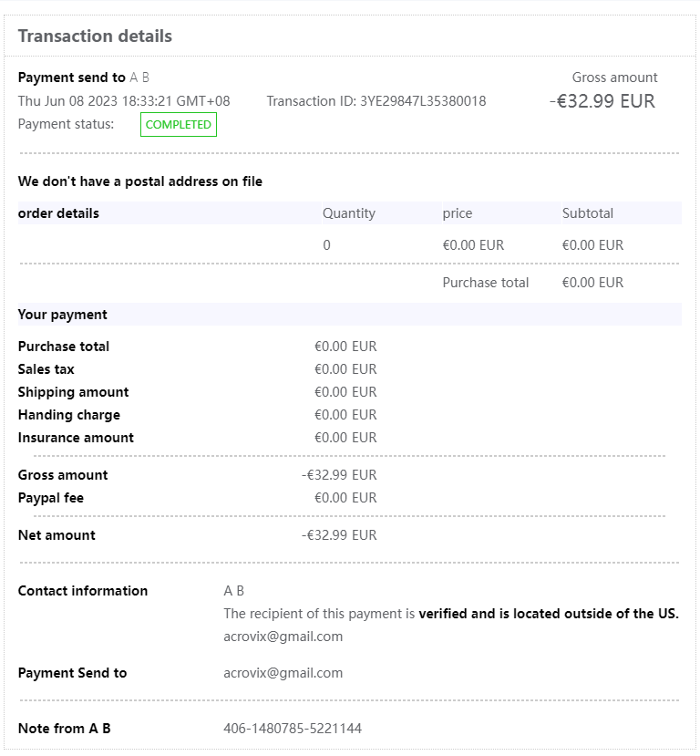
Task: Click the large -€32.99 EUR gross amount at top right
Action: (x=602, y=101)
